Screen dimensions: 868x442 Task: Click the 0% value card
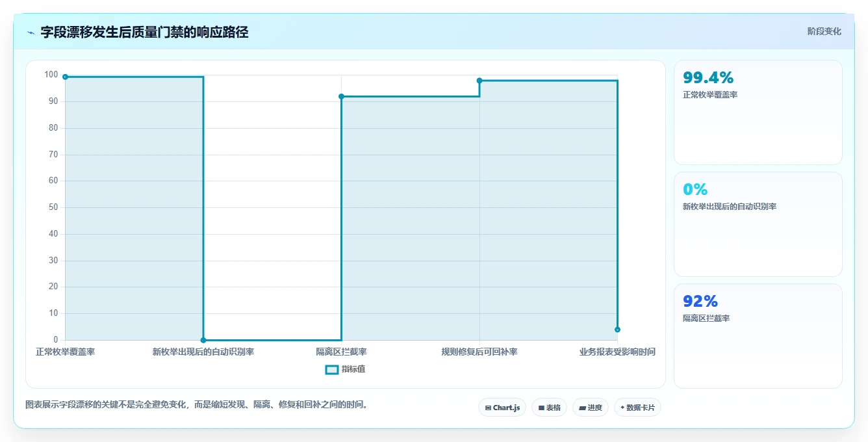click(758, 224)
